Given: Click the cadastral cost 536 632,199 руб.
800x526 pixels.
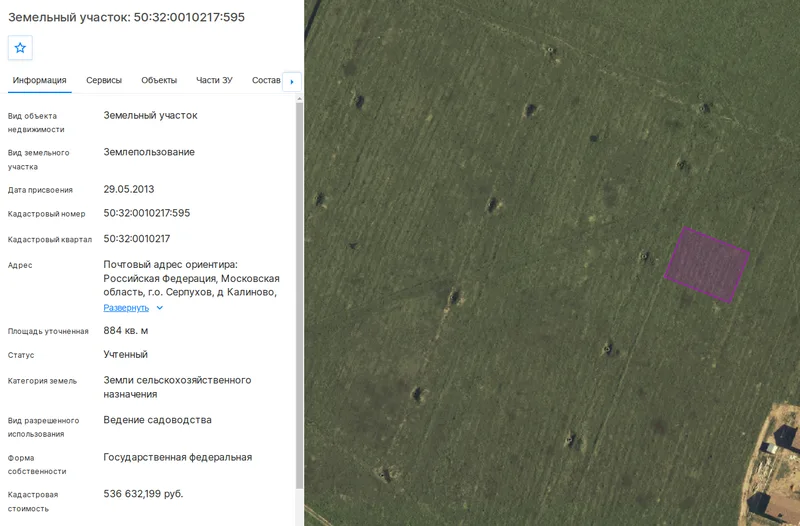Looking at the screenshot, I should click(x=143, y=494).
